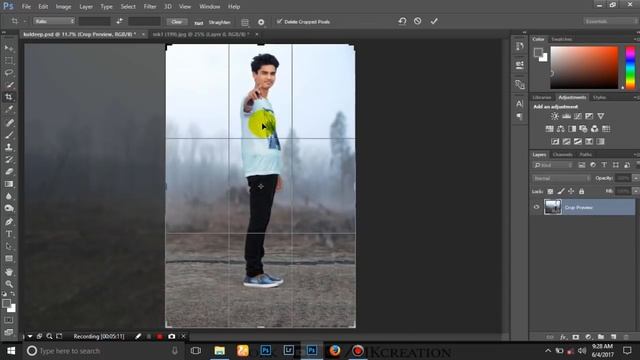
Task: Add a Levels adjustment
Action: point(566,116)
